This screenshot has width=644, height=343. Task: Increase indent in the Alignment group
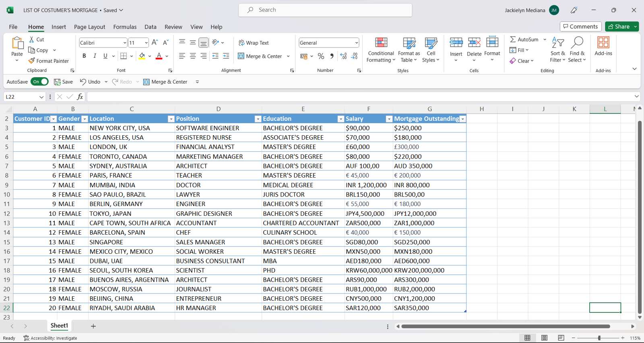pyautogui.click(x=226, y=56)
